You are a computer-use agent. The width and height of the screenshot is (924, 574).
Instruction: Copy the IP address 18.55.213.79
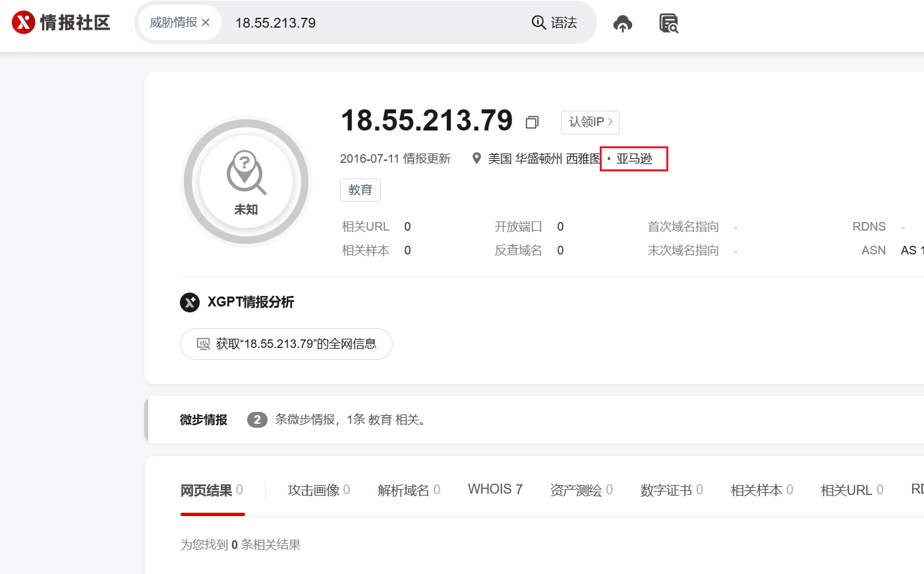tap(532, 122)
